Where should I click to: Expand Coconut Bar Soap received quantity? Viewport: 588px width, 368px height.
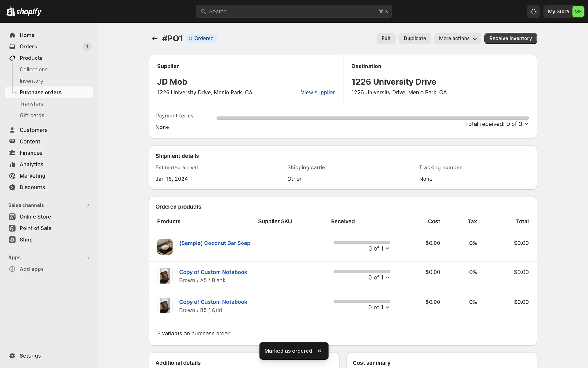pos(379,248)
